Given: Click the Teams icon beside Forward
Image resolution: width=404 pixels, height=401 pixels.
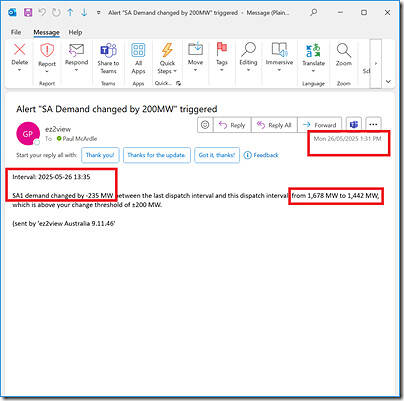Looking at the screenshot, I should click(x=354, y=125).
